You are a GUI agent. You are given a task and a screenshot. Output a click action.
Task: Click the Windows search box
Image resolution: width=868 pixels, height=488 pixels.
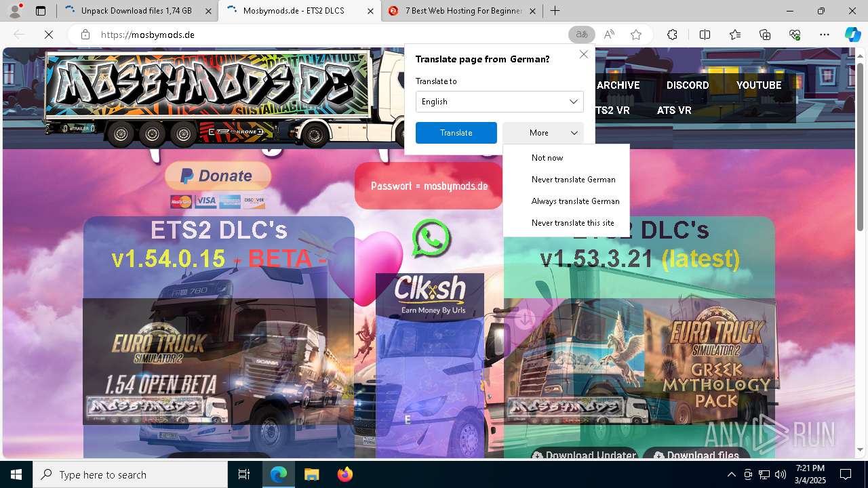(130, 474)
